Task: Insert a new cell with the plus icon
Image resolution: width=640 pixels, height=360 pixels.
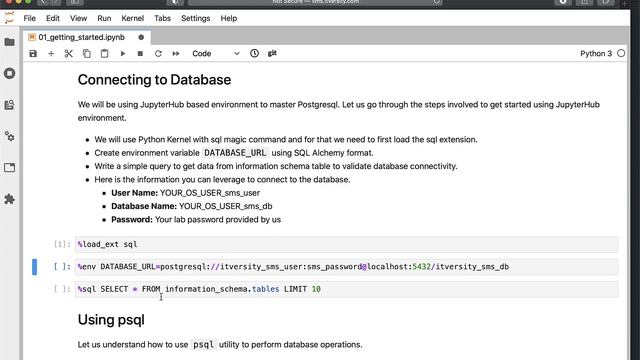Action: tap(51, 53)
